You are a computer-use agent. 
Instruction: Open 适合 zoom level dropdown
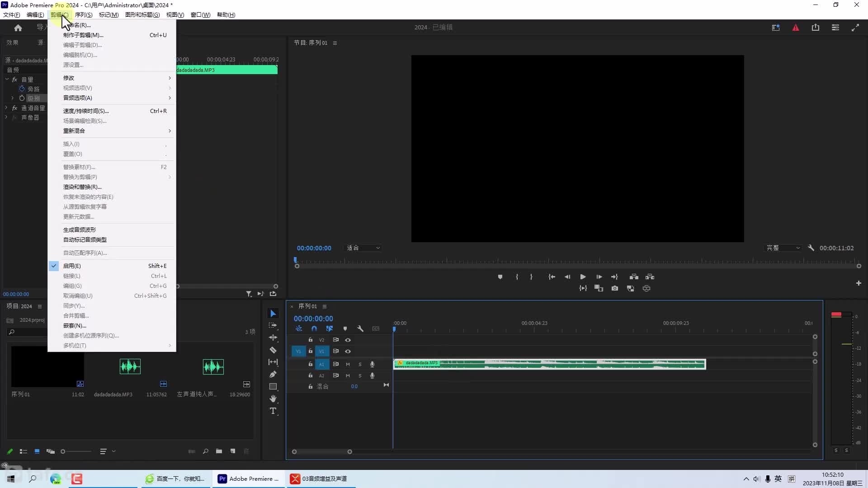click(363, 248)
